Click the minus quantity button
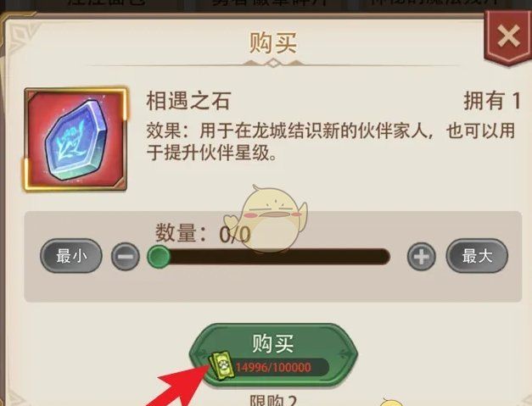 [126, 256]
